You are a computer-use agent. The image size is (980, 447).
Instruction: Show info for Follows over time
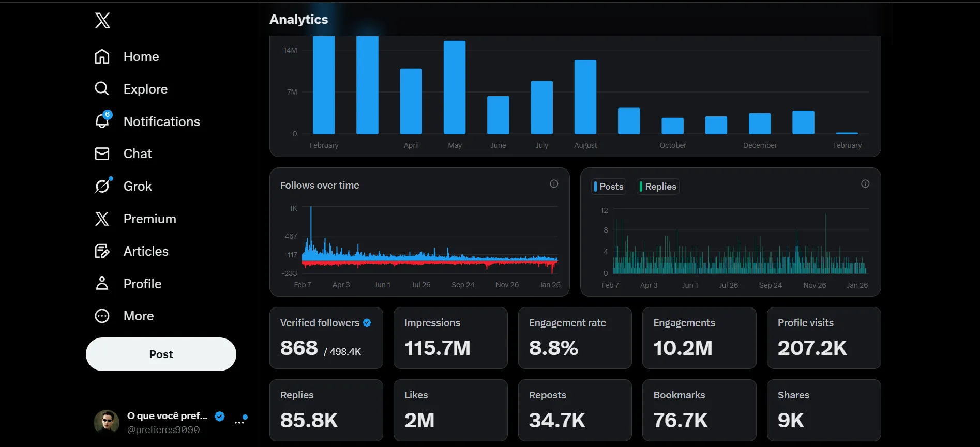(x=554, y=184)
